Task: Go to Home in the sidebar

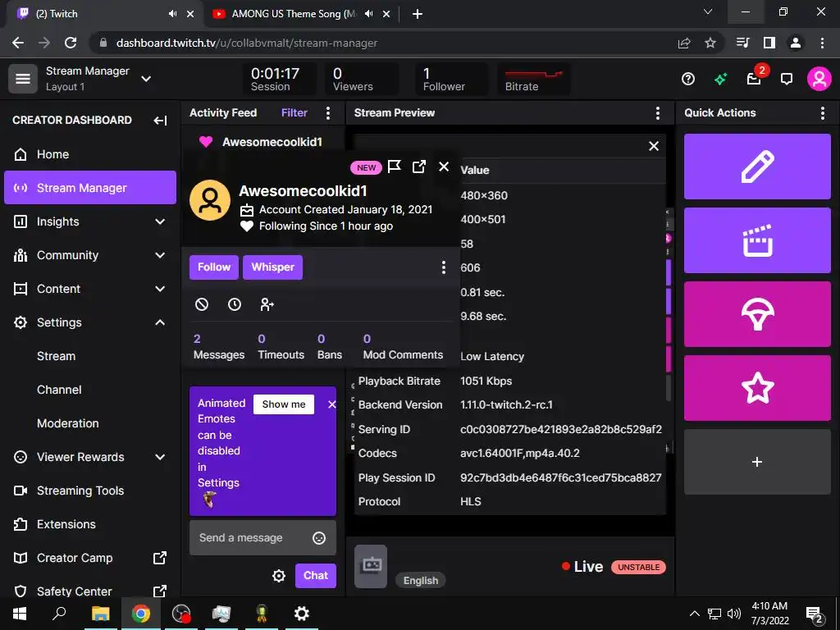Action: coord(90,154)
